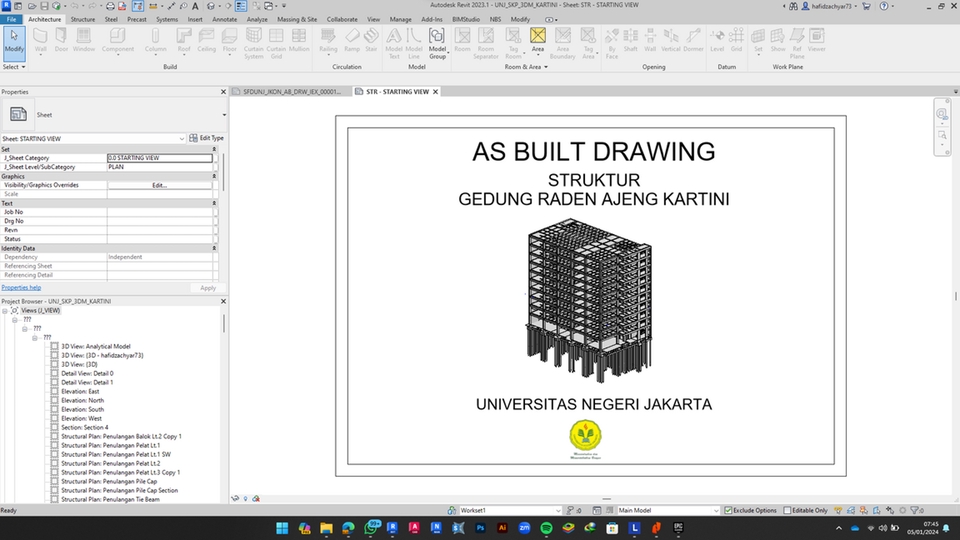Open the Model Group tool

[437, 43]
